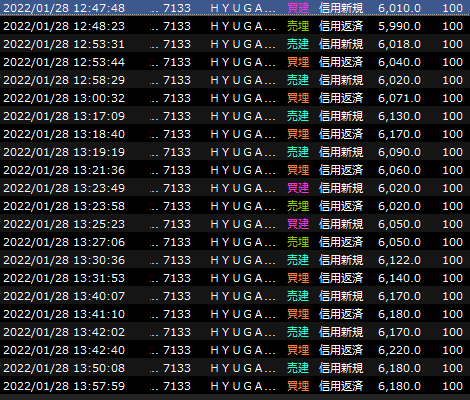Image resolution: width=470 pixels, height=400 pixels.
Task: Click price 6,170.0 in the 13:40:07 row
Action: [399, 296]
